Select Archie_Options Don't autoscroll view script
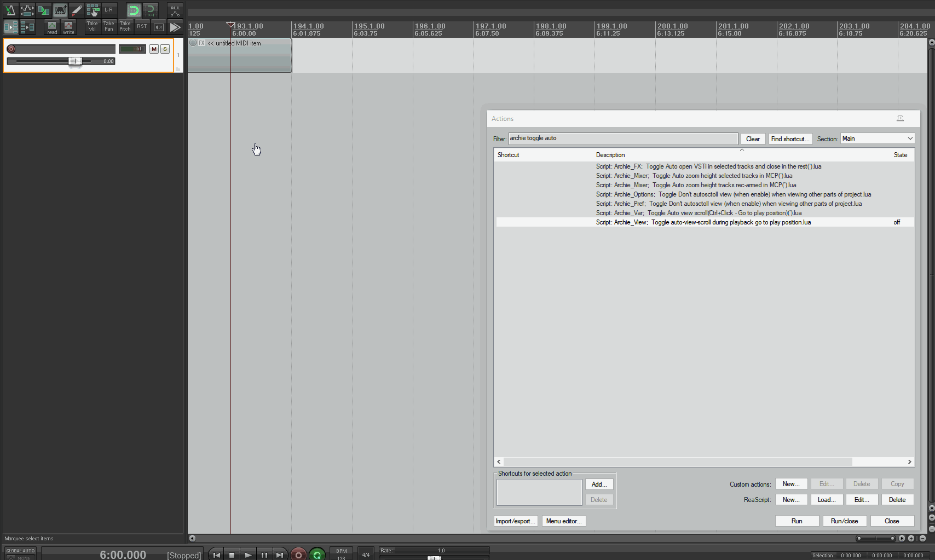Image resolution: width=935 pixels, height=560 pixels. tap(705, 194)
